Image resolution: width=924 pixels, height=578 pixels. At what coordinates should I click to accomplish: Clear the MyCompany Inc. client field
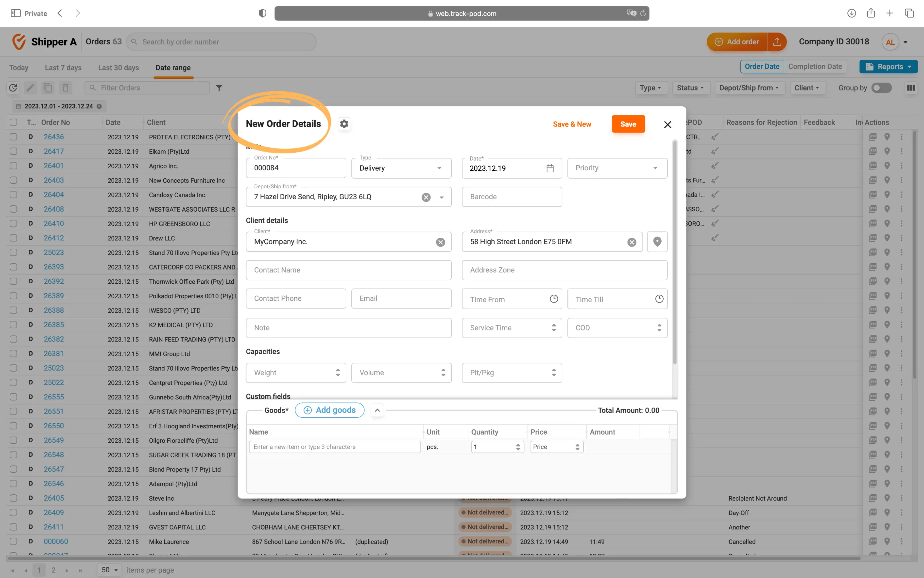point(440,242)
